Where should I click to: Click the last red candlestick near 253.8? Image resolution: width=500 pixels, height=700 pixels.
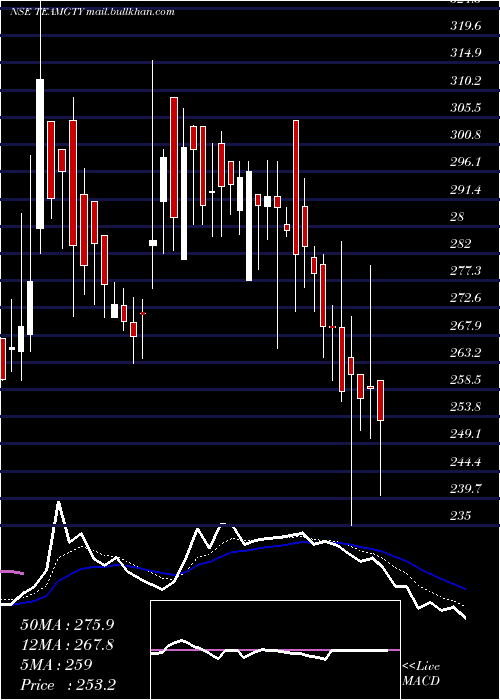tap(380, 400)
